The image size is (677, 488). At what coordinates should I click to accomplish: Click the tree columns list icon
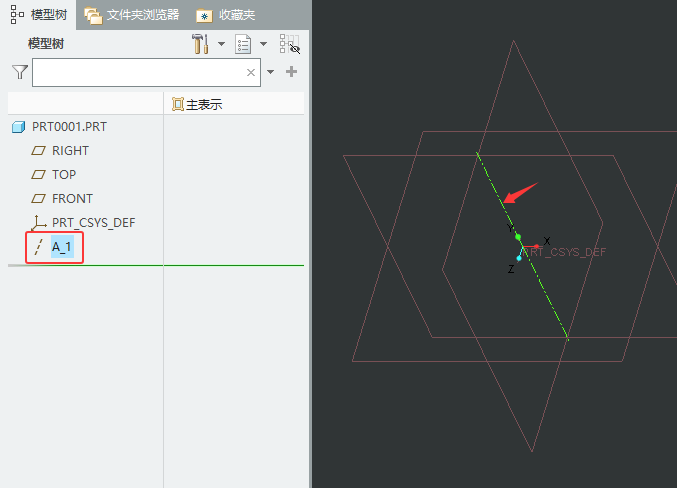(x=243, y=44)
